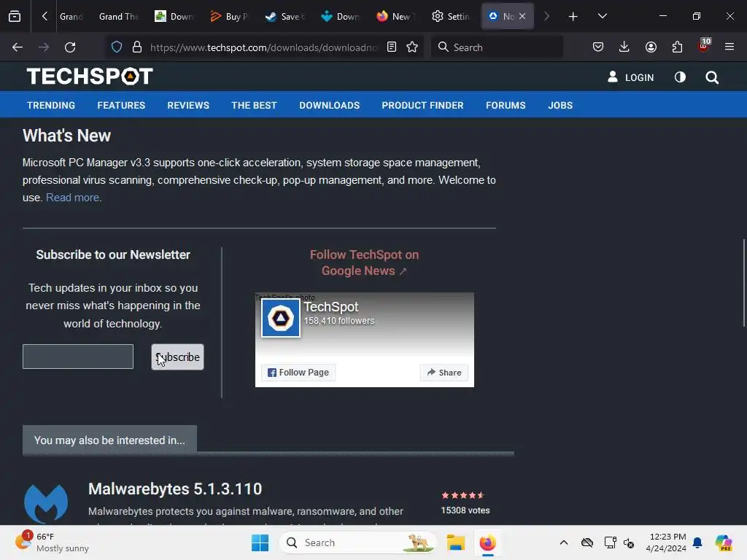The image size is (747, 560).
Task: Open weather widget showing 66°F
Action: [53, 542]
